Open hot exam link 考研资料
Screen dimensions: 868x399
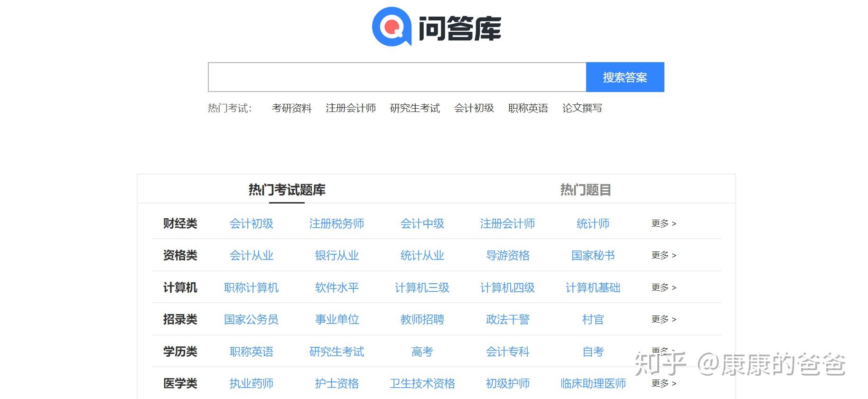point(292,108)
